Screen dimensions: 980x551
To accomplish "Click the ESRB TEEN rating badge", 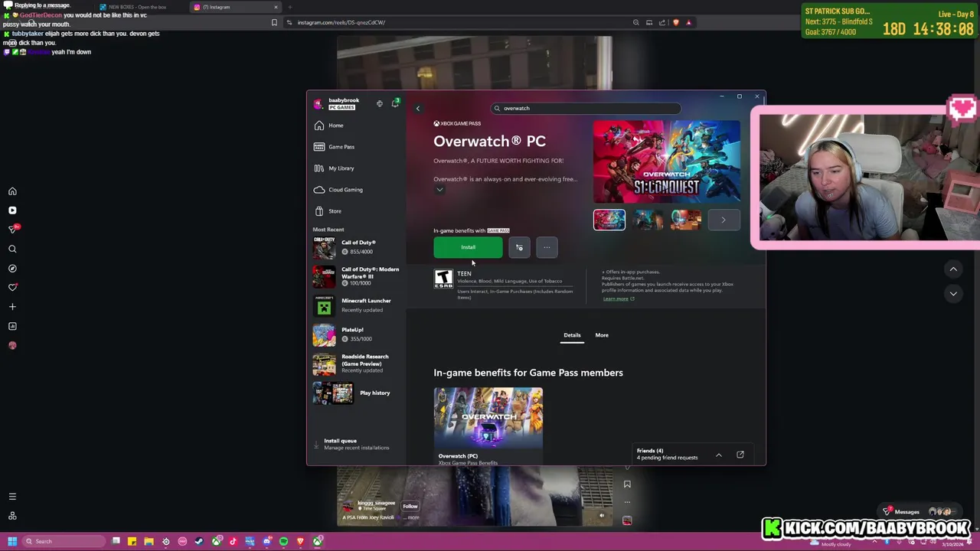I will tap(443, 279).
